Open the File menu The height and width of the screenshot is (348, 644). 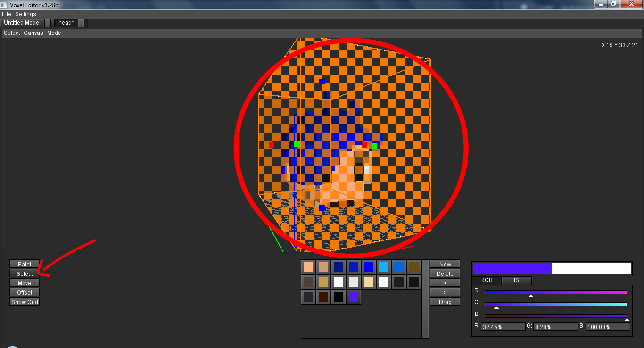(x=7, y=14)
